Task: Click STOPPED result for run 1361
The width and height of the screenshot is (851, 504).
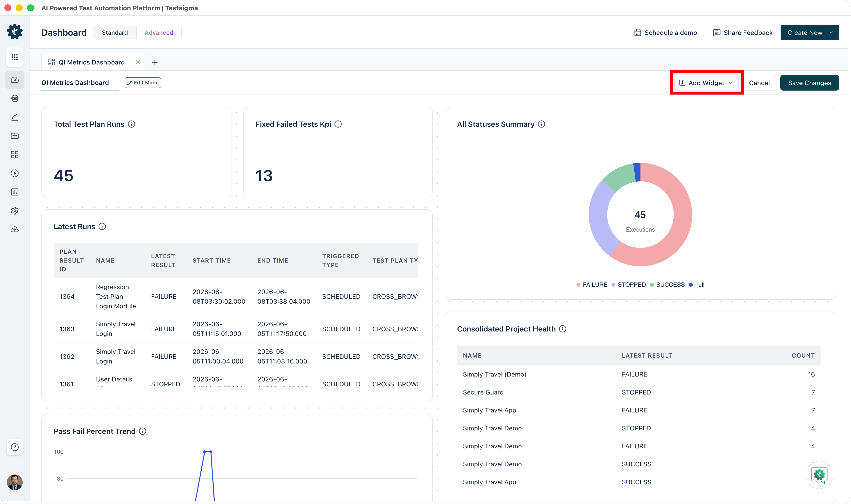Action: click(165, 384)
